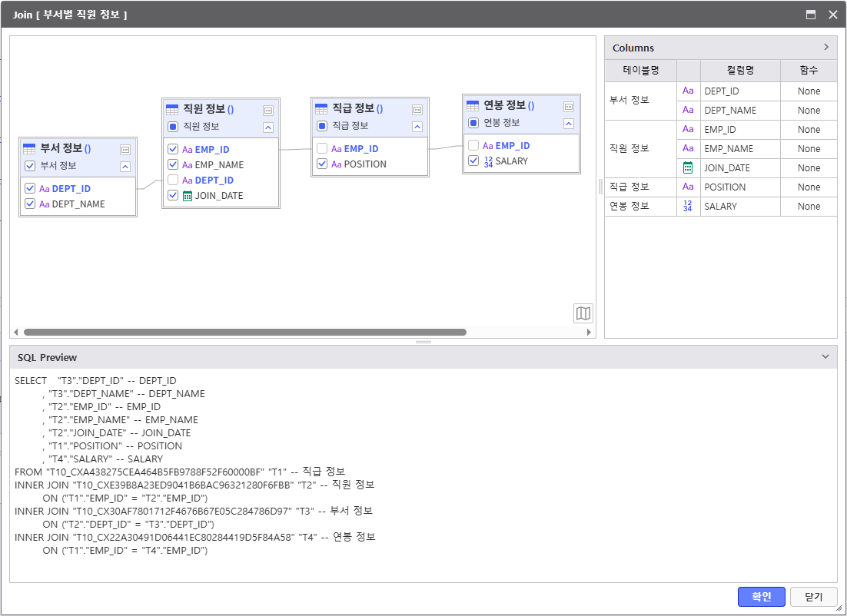
Task: Click the options icon on 부서 정보 table header
Action: click(x=125, y=149)
